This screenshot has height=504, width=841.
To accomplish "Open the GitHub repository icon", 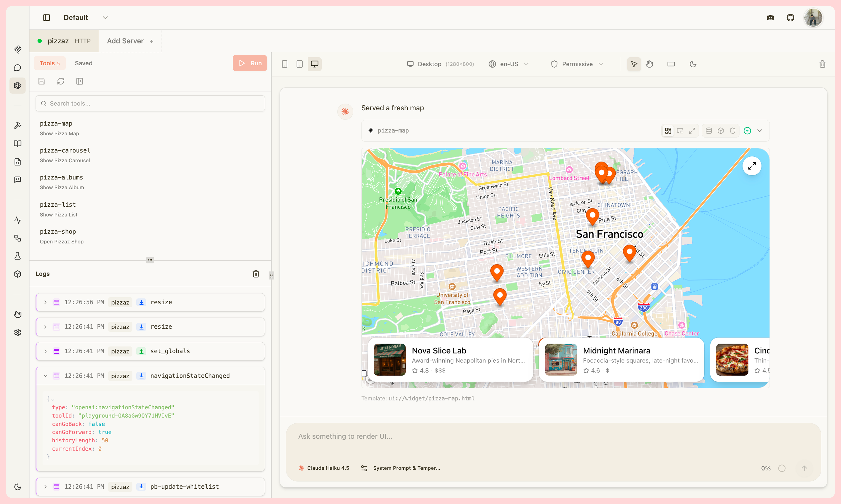I will point(790,18).
